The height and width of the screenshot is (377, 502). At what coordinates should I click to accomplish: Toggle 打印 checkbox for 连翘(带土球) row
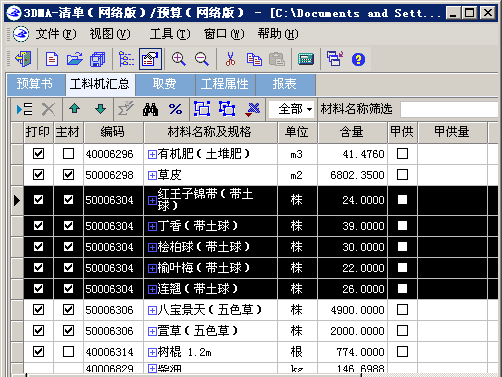pyautogui.click(x=38, y=288)
